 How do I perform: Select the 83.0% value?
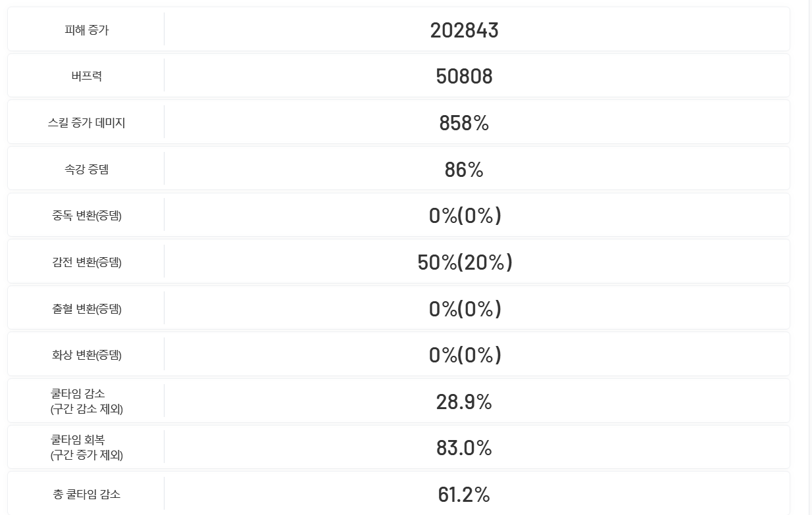464,448
